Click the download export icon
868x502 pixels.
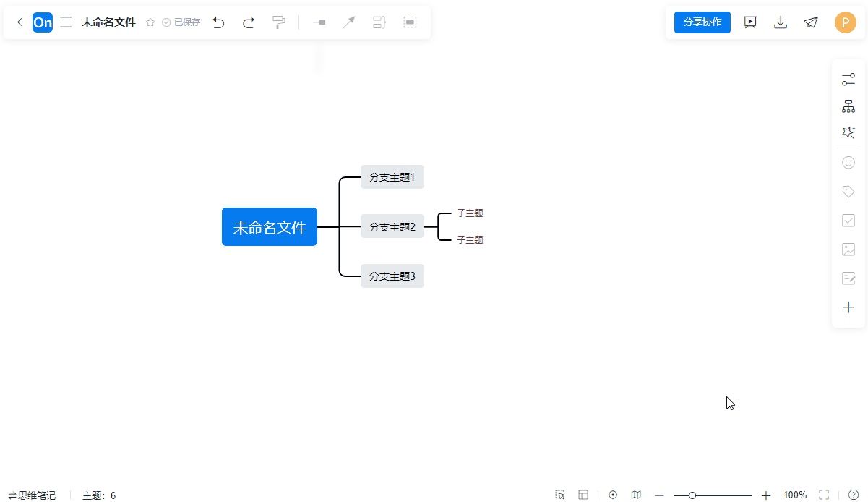click(x=781, y=22)
